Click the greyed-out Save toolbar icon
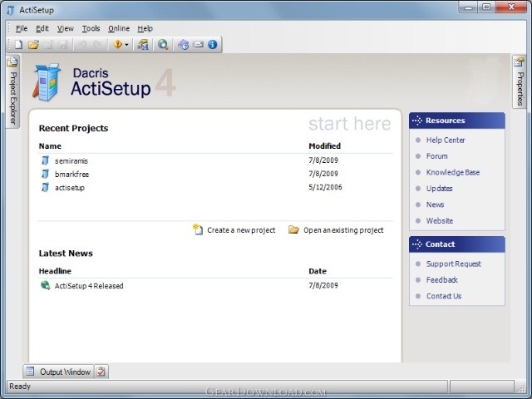 pyautogui.click(x=63, y=45)
